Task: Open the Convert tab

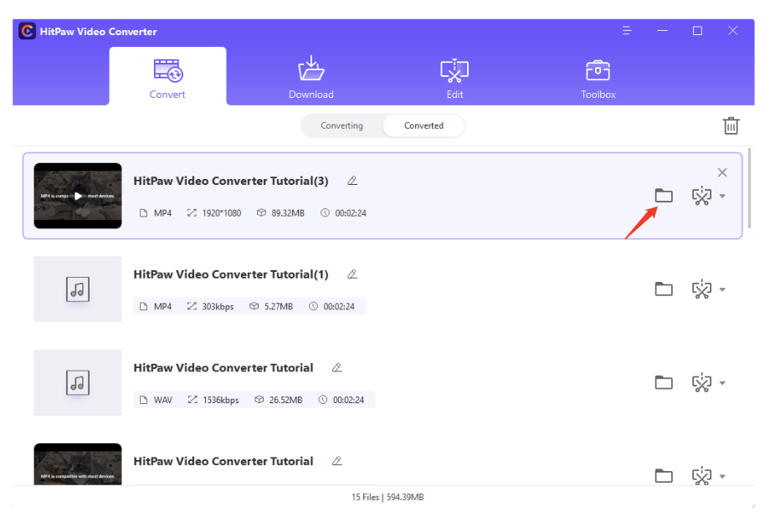Action: click(x=167, y=77)
